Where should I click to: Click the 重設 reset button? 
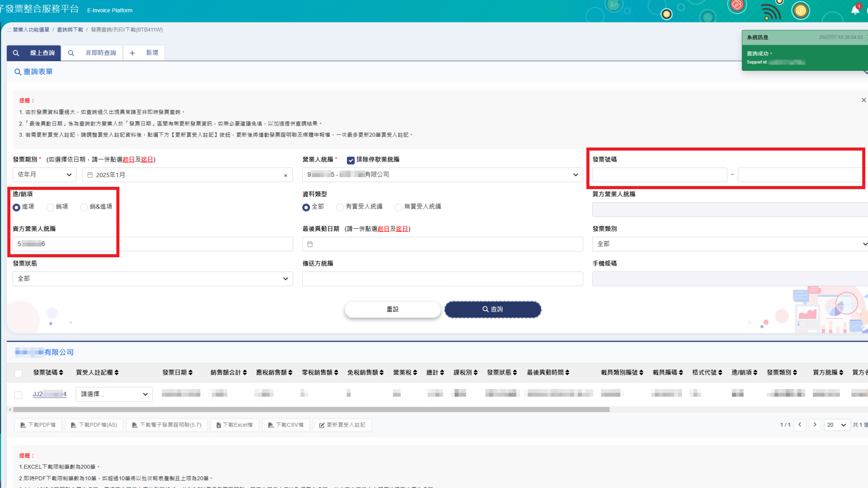392,310
